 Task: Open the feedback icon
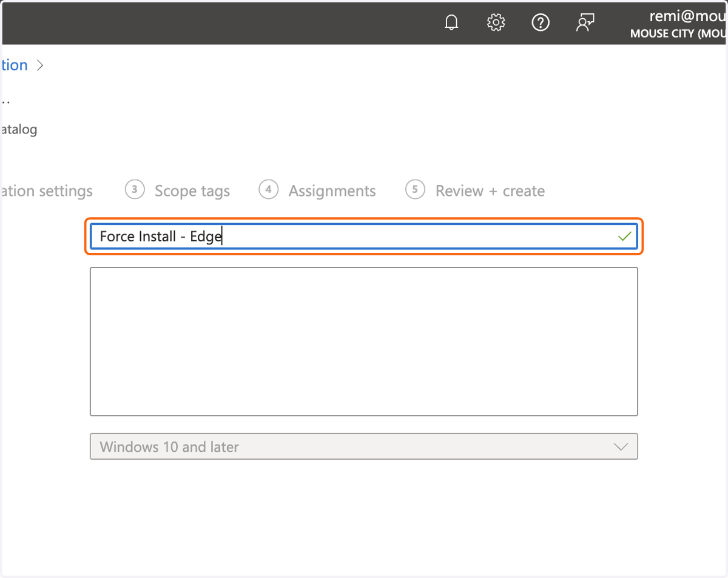pyautogui.click(x=585, y=23)
